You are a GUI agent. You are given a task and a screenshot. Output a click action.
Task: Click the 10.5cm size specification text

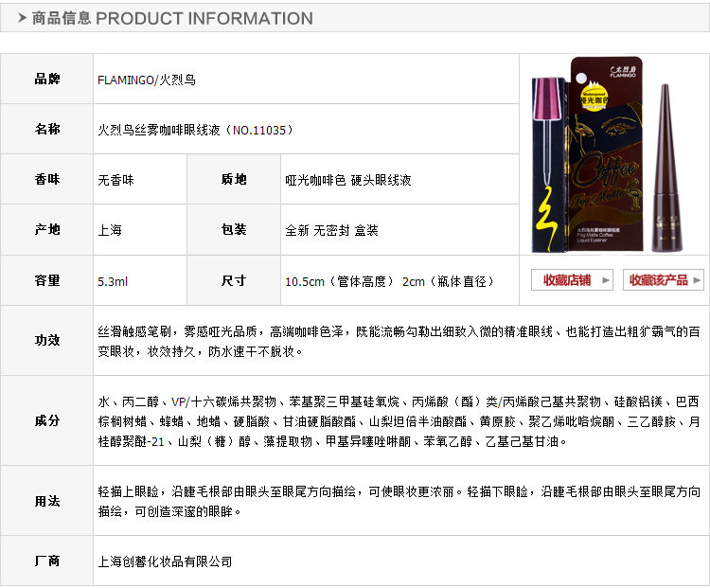point(389,281)
